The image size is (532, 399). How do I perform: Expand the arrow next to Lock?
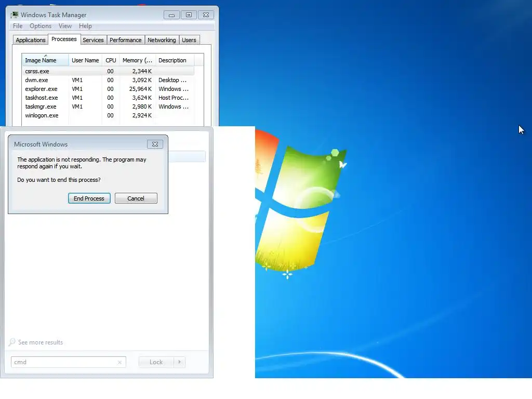tap(179, 362)
